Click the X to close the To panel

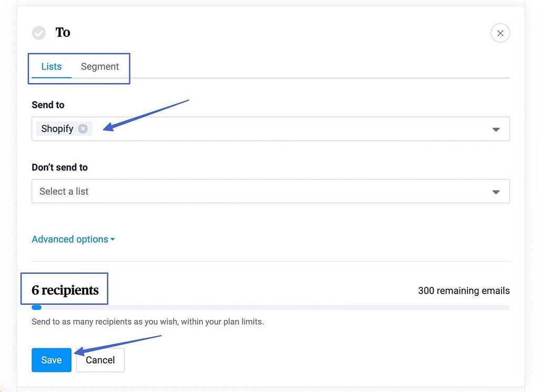point(500,33)
